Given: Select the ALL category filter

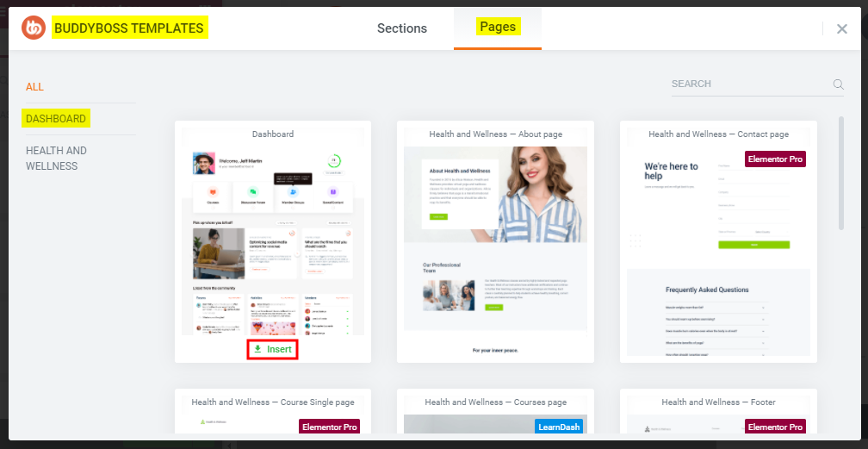Looking at the screenshot, I should click(x=34, y=87).
